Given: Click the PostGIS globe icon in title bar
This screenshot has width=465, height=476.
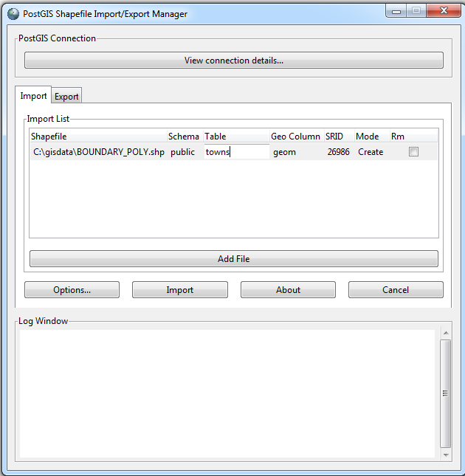Looking at the screenshot, I should [13, 14].
